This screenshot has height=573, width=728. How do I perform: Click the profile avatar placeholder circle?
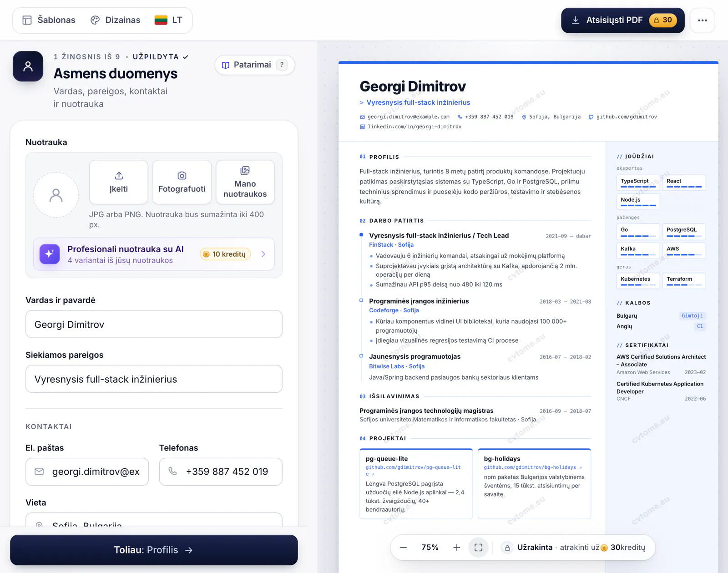click(x=56, y=195)
